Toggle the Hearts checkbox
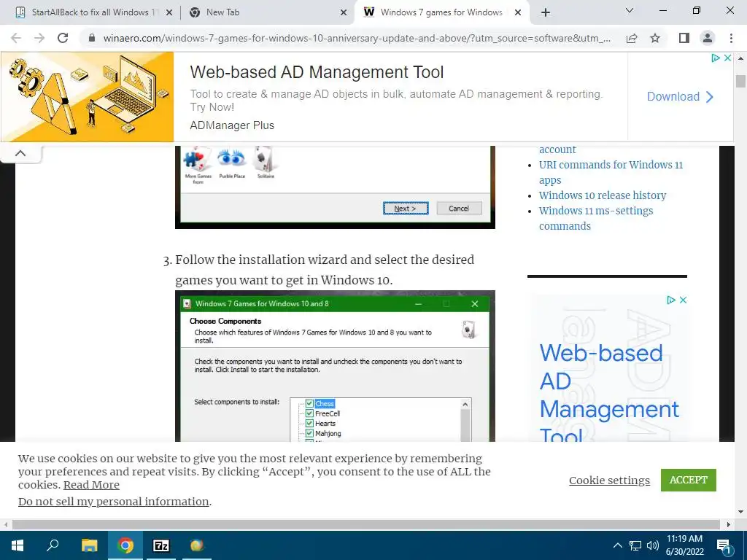The image size is (747, 560). click(x=309, y=424)
